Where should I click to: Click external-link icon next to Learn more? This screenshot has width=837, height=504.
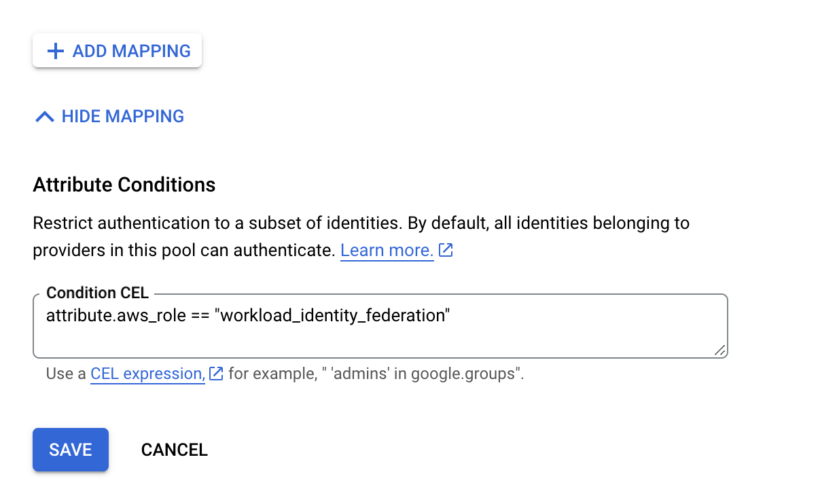[446, 251]
